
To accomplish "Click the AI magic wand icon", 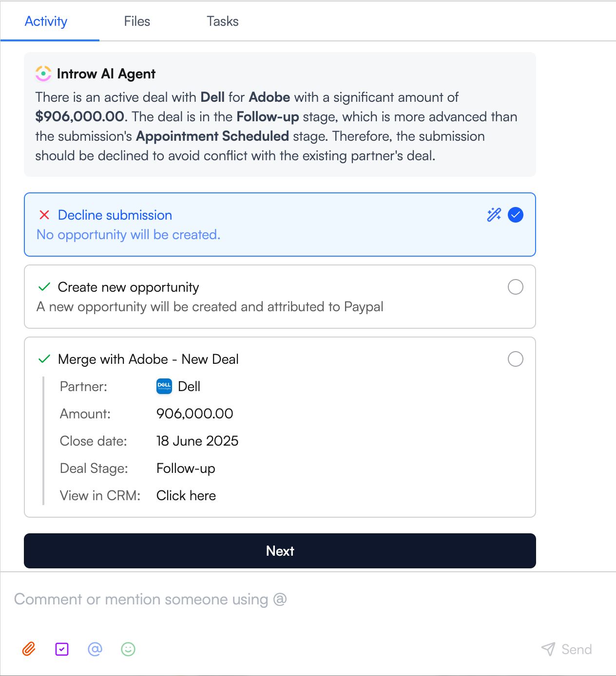I will (494, 215).
